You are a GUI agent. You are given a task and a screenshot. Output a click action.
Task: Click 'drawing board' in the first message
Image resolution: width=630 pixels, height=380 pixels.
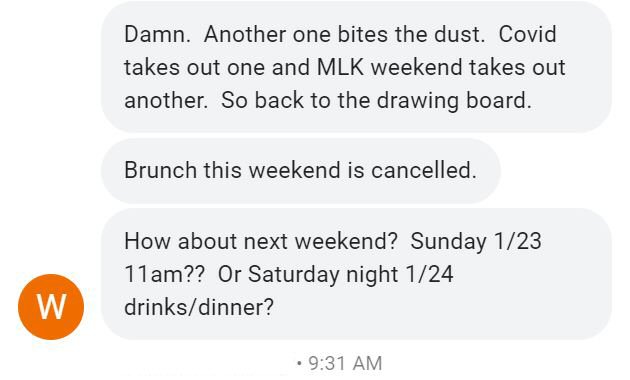(454, 100)
